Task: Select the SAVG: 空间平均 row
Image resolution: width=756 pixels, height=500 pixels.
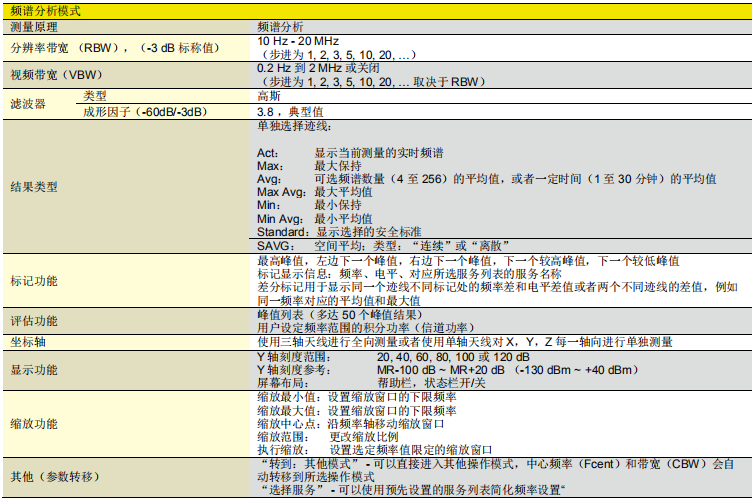Action: click(370, 246)
